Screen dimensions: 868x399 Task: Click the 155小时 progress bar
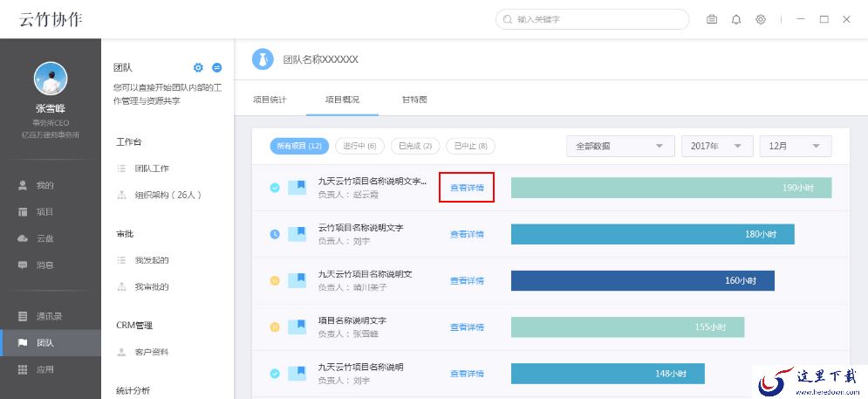[x=628, y=327]
